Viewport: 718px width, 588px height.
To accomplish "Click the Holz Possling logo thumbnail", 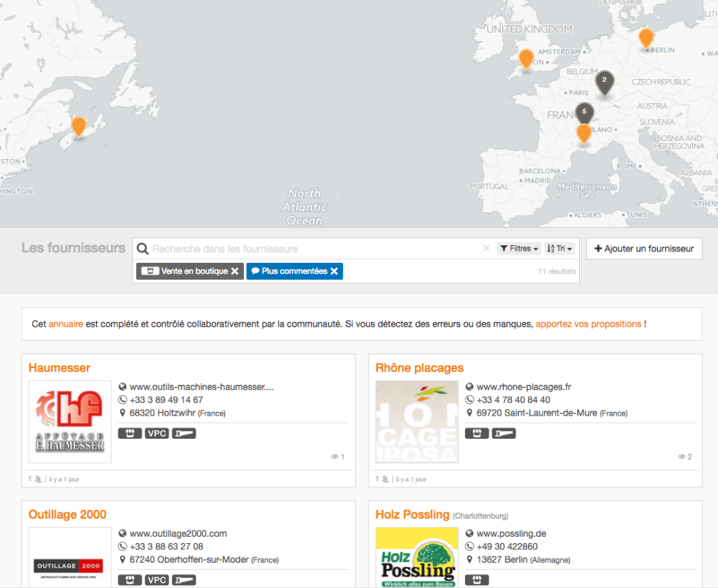I will 416,557.
